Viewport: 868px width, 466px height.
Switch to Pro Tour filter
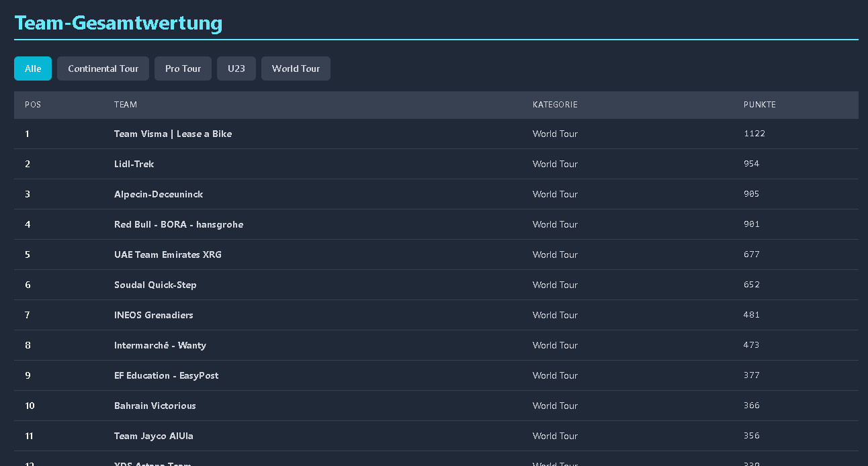tap(183, 68)
